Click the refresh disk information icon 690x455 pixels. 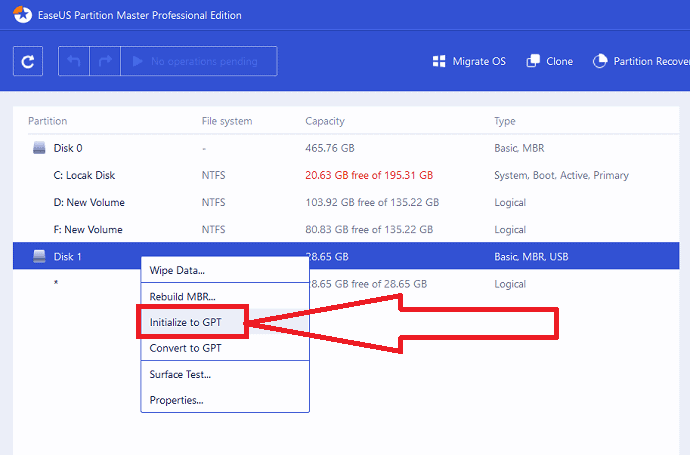click(28, 61)
